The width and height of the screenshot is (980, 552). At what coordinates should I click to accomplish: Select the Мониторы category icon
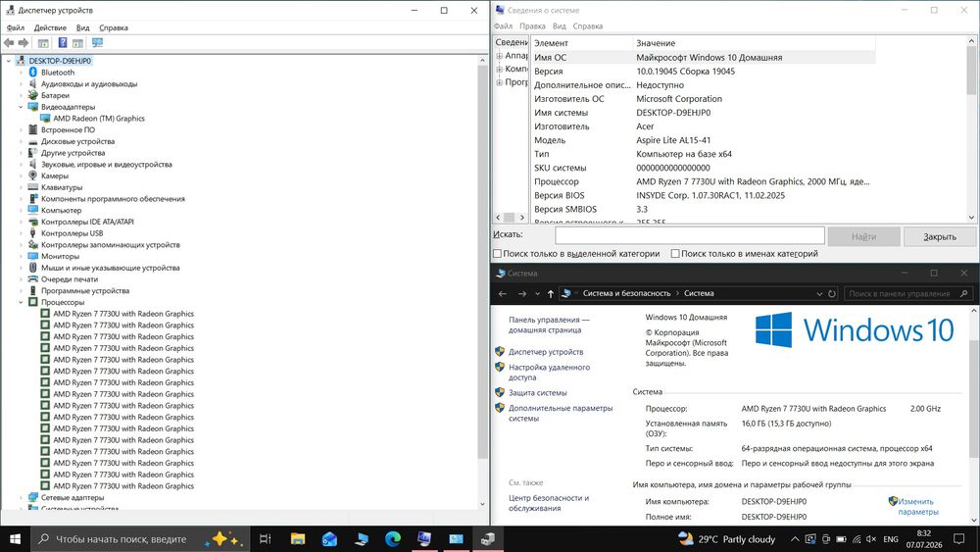pos(33,256)
